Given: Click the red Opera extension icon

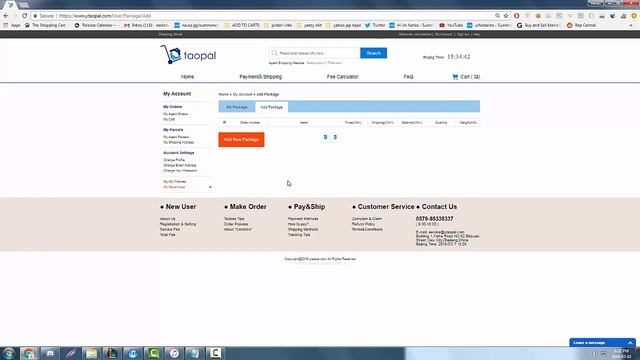Looking at the screenshot, I should [517, 16].
